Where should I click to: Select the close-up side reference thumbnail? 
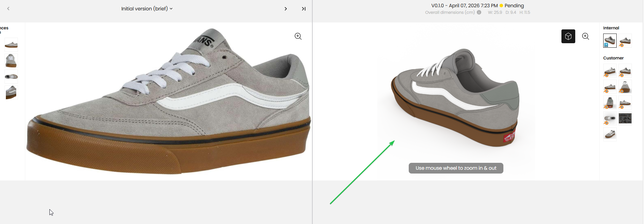coord(11,92)
